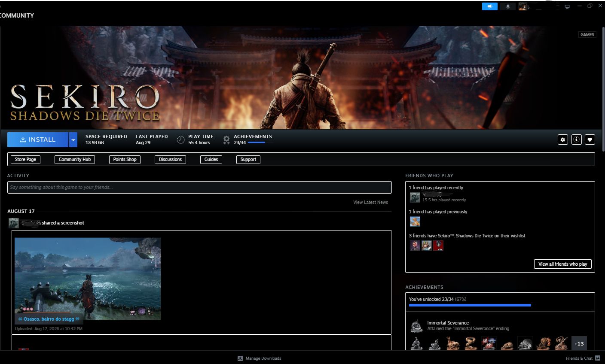Open the shared Sekiro lake screenshot thumbnail

click(x=88, y=279)
